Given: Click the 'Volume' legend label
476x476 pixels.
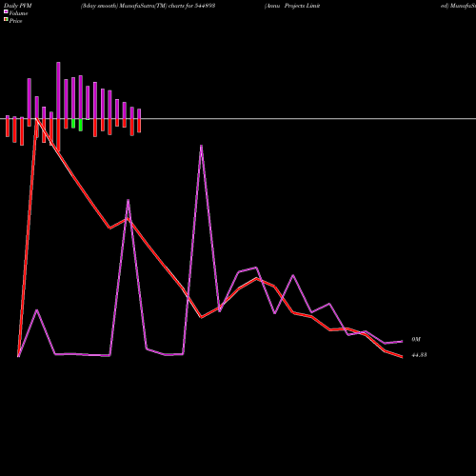Looking at the screenshot, I should [18, 13].
